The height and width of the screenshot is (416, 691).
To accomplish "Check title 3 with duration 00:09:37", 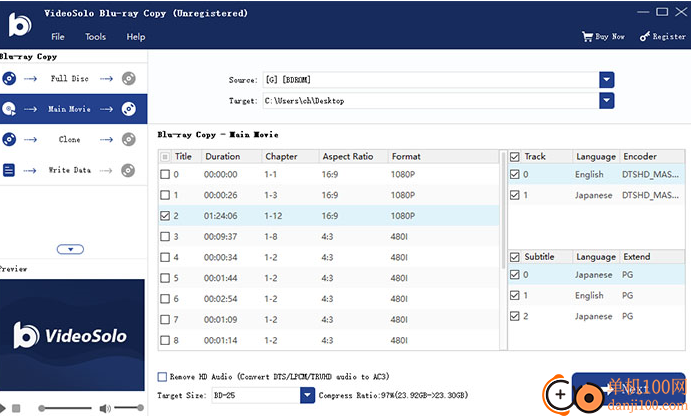I will (165, 237).
